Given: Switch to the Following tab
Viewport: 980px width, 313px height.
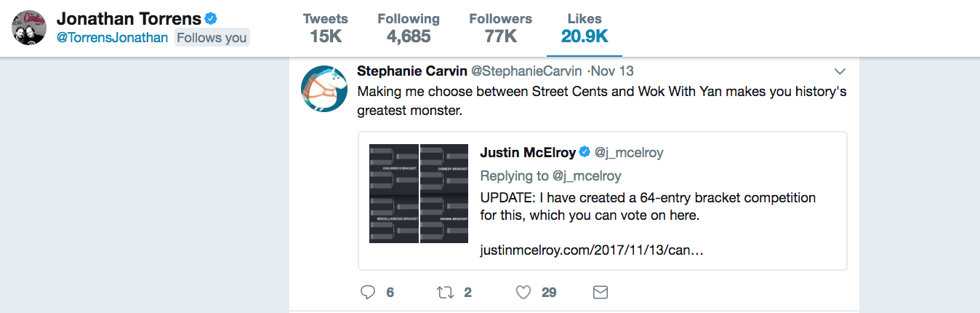Looking at the screenshot, I should 408,28.
